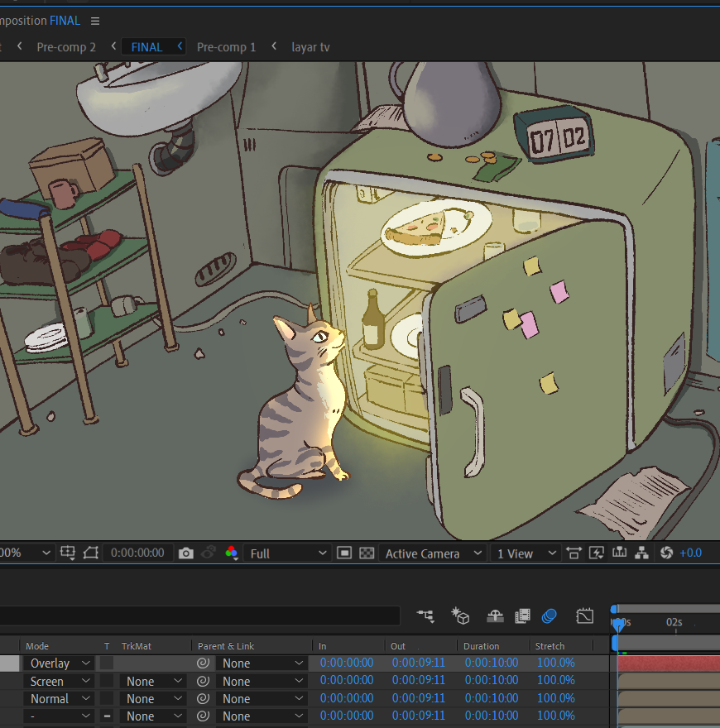The height and width of the screenshot is (728, 720).
Task: Toggle the transparency grid
Action: click(x=367, y=553)
